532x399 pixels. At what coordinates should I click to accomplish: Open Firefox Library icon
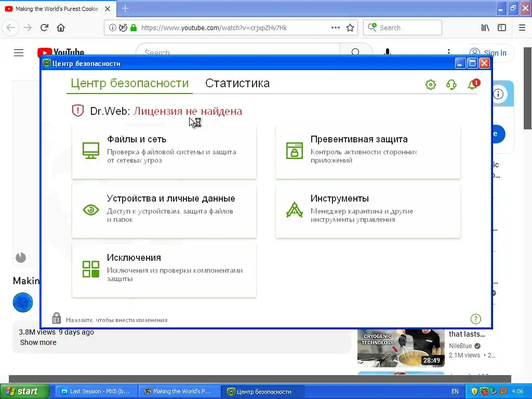point(485,28)
